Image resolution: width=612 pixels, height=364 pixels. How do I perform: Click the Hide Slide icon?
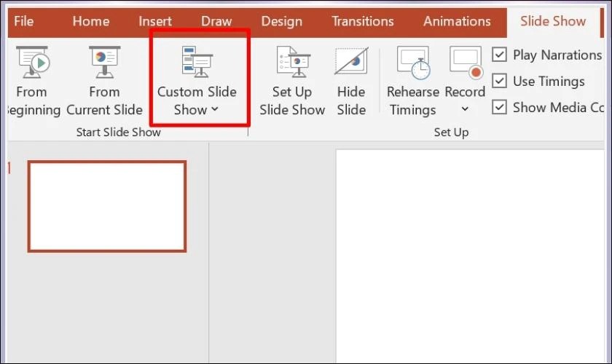coord(351,61)
